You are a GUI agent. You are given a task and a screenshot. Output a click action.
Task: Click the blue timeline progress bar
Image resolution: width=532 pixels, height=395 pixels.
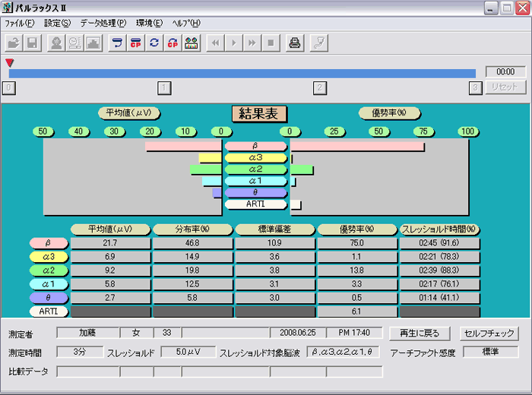(242, 73)
